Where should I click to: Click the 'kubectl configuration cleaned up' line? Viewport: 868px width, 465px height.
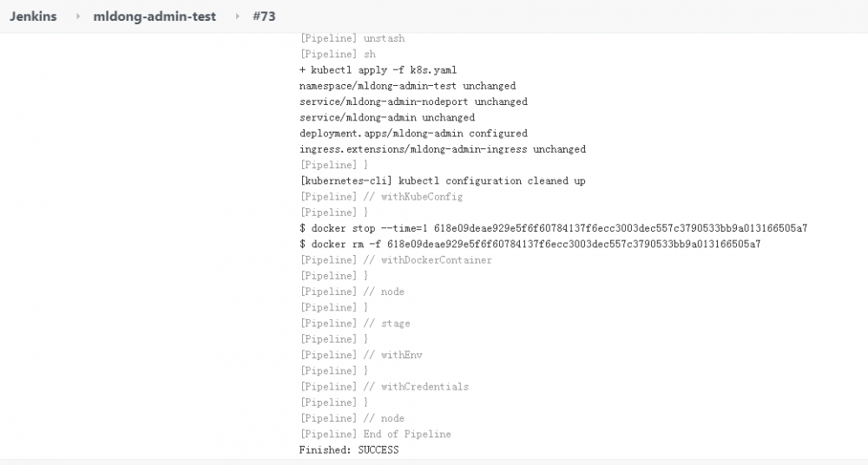pyautogui.click(x=442, y=180)
